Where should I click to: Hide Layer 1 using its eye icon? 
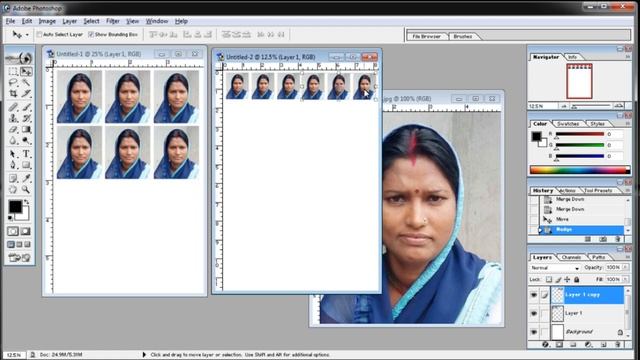tap(534, 313)
